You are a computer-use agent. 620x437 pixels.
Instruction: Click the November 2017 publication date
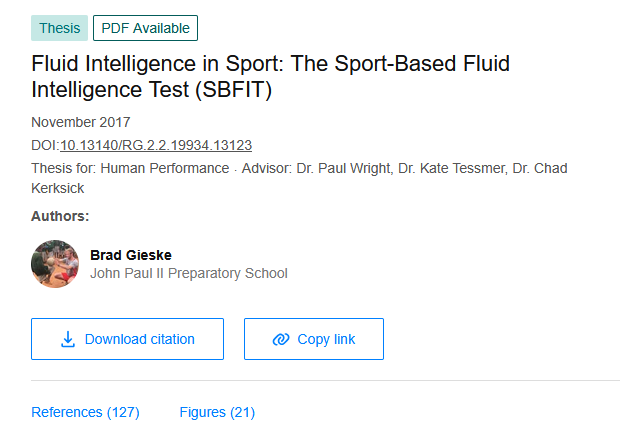click(80, 122)
